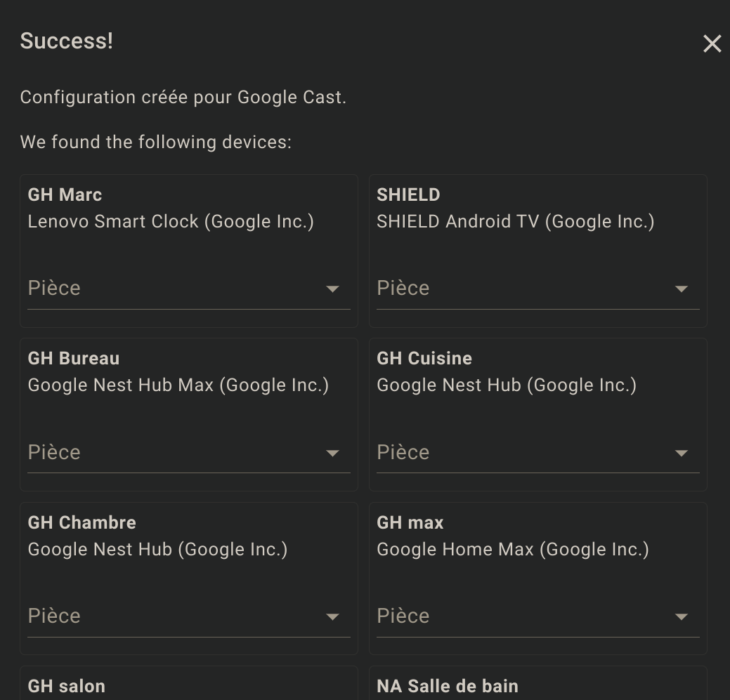Image resolution: width=730 pixels, height=700 pixels.
Task: Click the dropdown arrow in GH max card
Action: pyautogui.click(x=681, y=617)
